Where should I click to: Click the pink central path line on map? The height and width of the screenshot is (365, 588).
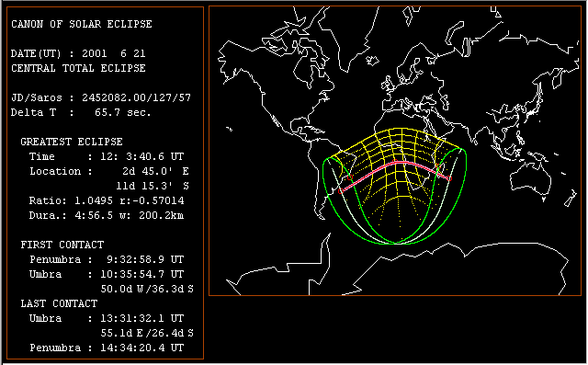point(395,163)
